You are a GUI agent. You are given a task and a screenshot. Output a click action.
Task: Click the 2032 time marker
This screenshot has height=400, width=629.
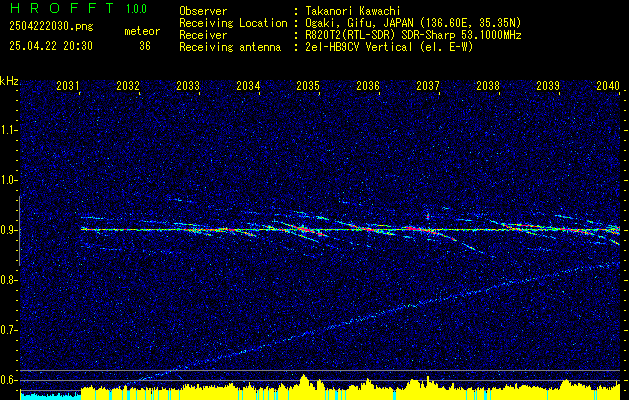point(128,85)
